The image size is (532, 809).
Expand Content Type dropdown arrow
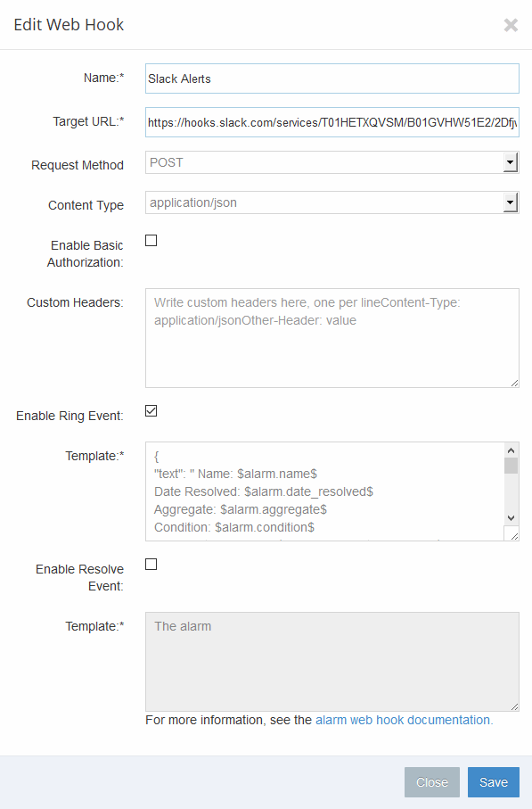pos(511,202)
